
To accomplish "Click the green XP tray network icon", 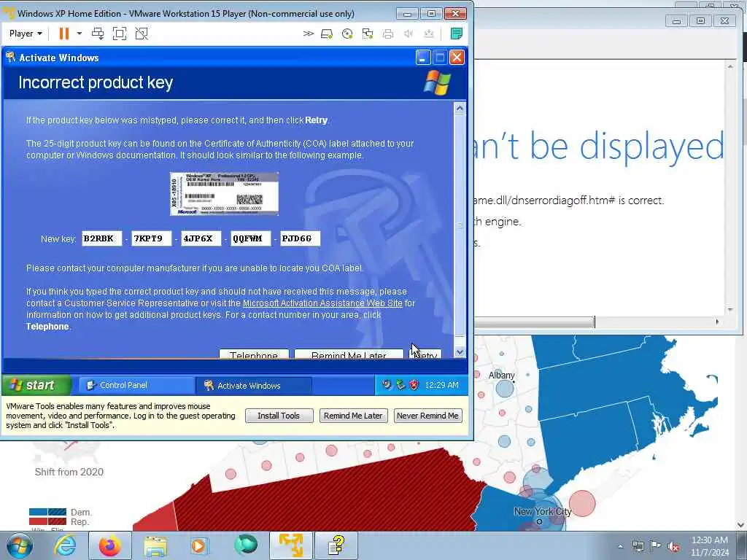I will (x=400, y=385).
